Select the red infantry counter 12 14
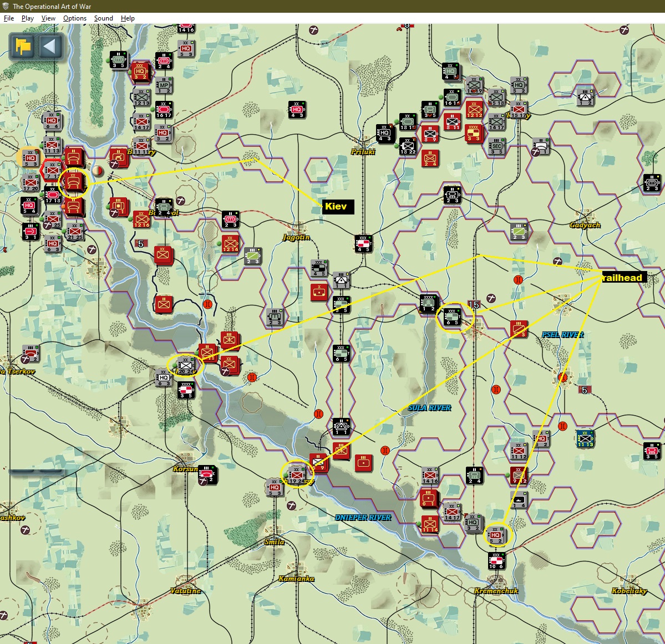The image size is (665, 644). tap(230, 244)
